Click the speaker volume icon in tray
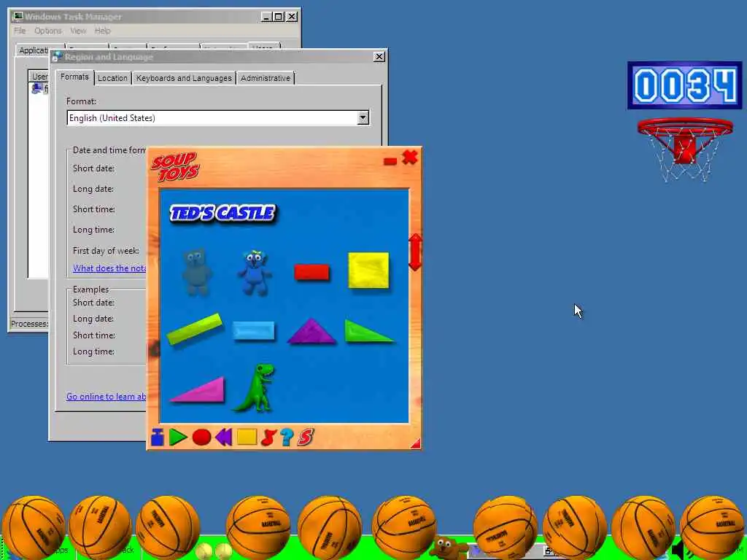Viewport: 747px width, 560px height. click(678, 551)
